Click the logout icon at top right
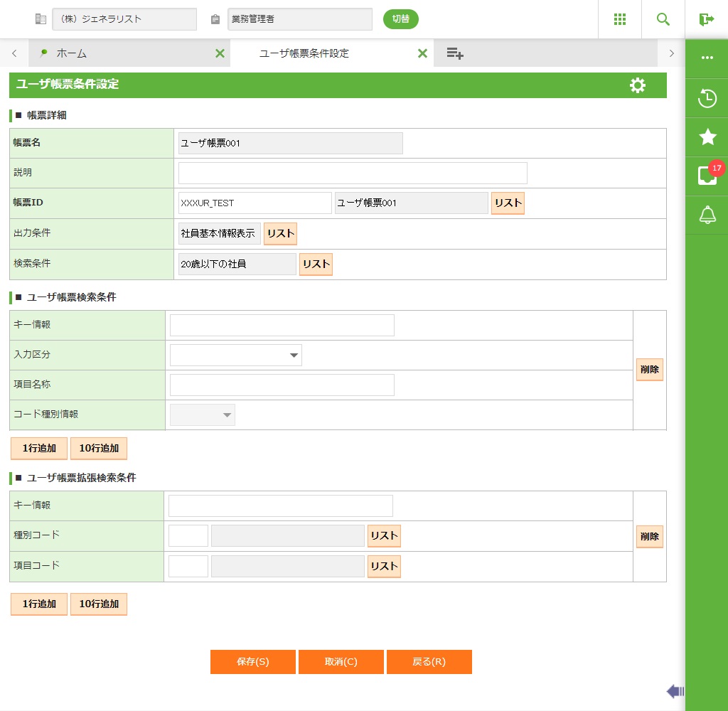The image size is (728, 711). (706, 19)
